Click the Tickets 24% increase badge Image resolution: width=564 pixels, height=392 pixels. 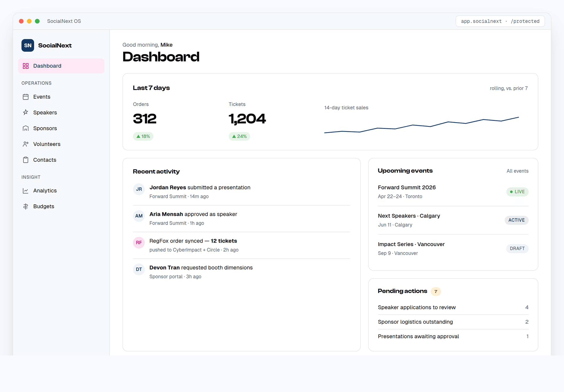pos(239,136)
